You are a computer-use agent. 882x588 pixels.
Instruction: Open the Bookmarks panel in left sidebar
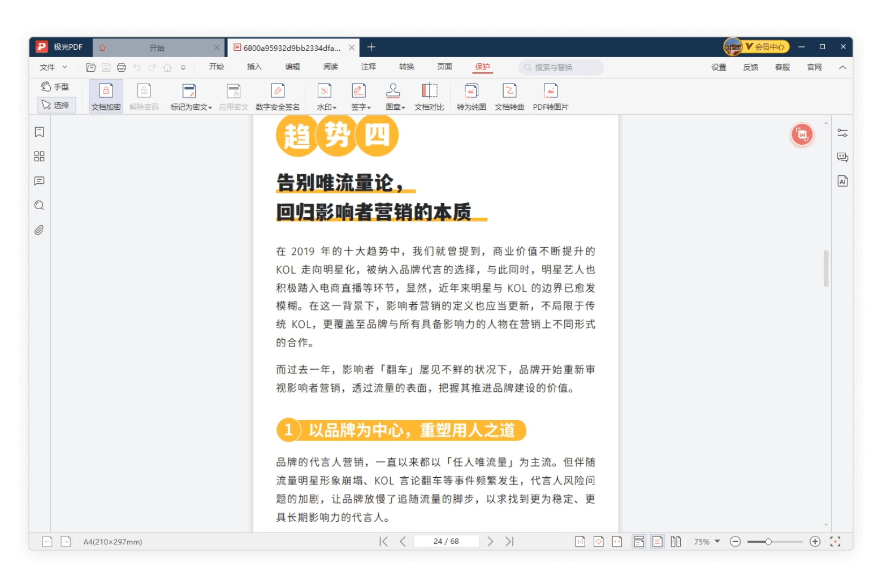(39, 132)
